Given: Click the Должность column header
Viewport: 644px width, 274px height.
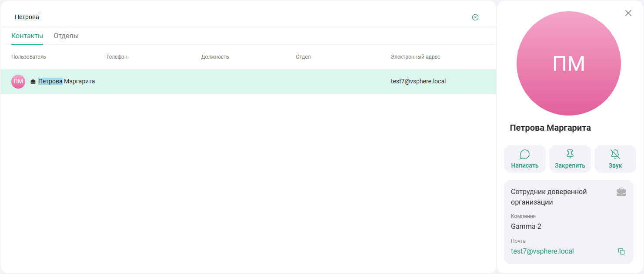Looking at the screenshot, I should pyautogui.click(x=215, y=57).
